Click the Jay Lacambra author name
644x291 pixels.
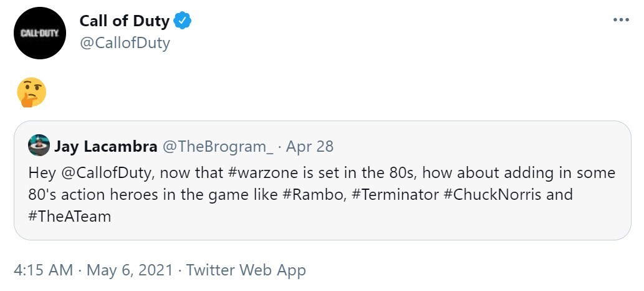tap(105, 147)
